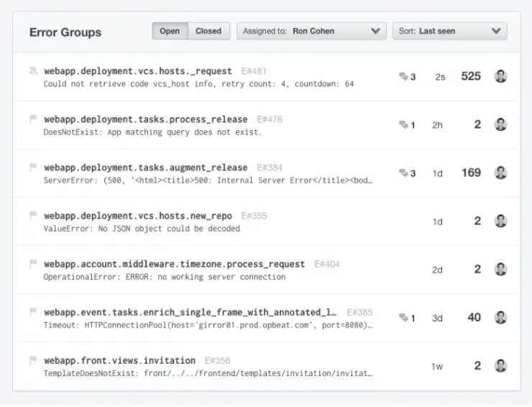Click comments icon on E#481 error row
Image resolution: width=532 pixels, height=407 pixels.
pyautogui.click(x=404, y=77)
